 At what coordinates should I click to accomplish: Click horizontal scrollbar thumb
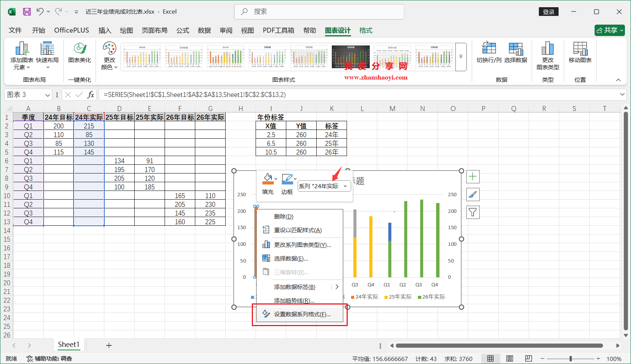tap(499, 345)
